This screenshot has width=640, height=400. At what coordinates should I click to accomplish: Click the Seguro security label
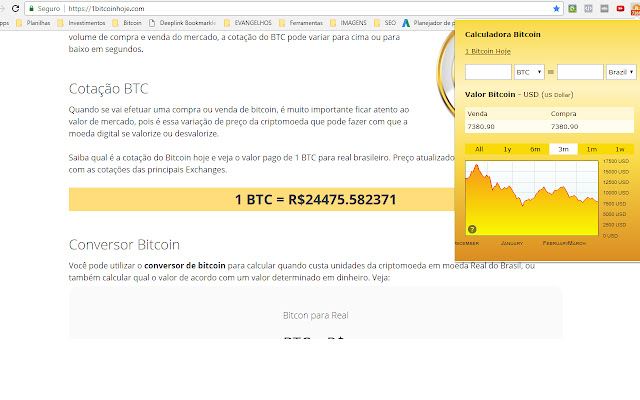[49, 8]
